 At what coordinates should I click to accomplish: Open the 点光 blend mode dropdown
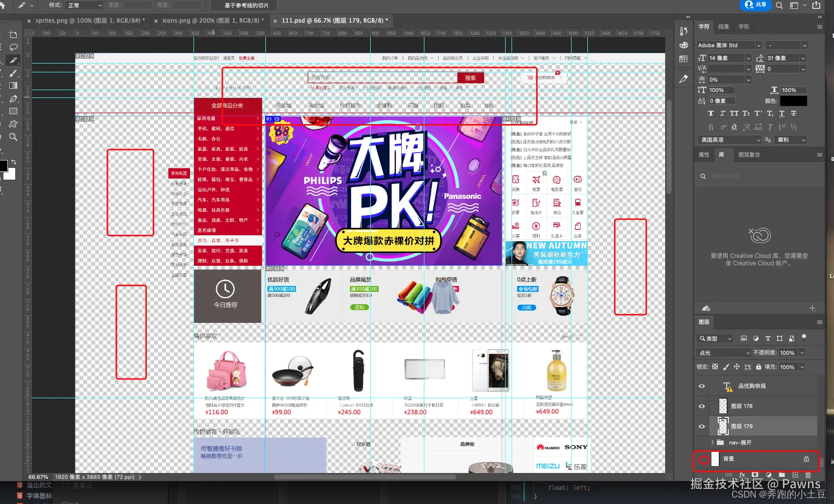pos(723,352)
